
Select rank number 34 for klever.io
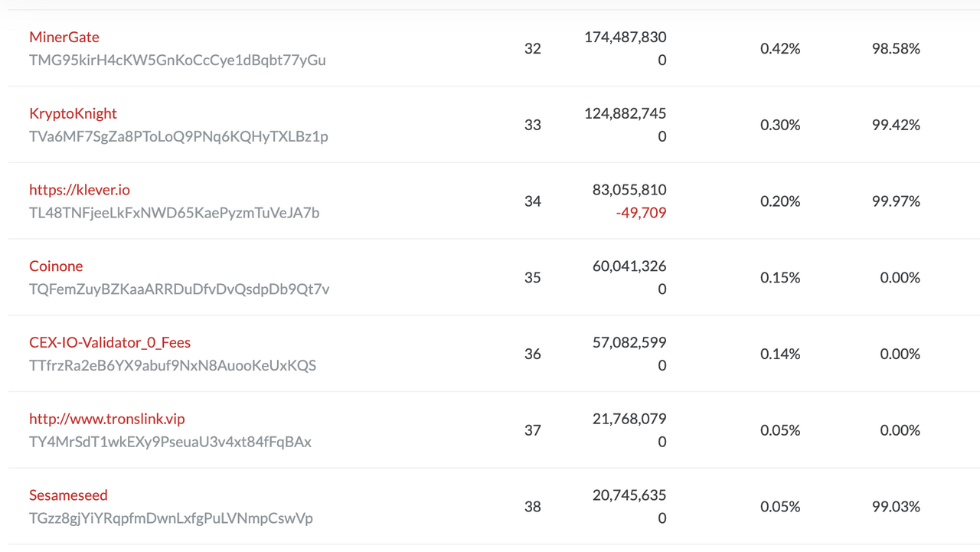click(532, 201)
